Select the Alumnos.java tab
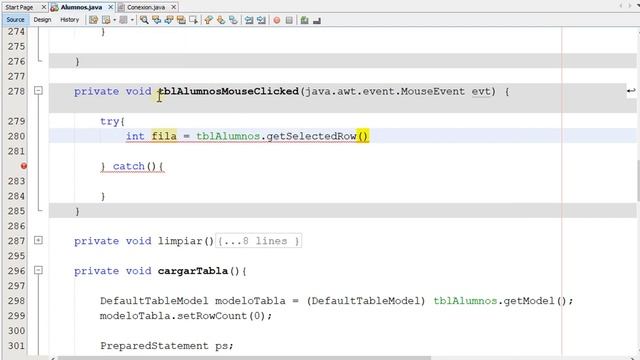This screenshot has width=640, height=360. coord(81,7)
